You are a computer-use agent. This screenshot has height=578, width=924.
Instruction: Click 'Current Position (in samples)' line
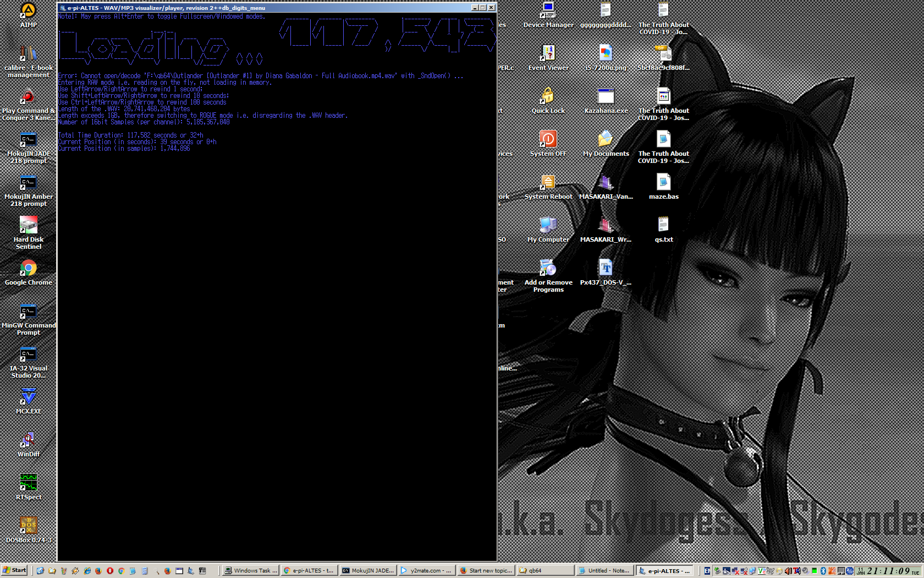[x=124, y=148]
